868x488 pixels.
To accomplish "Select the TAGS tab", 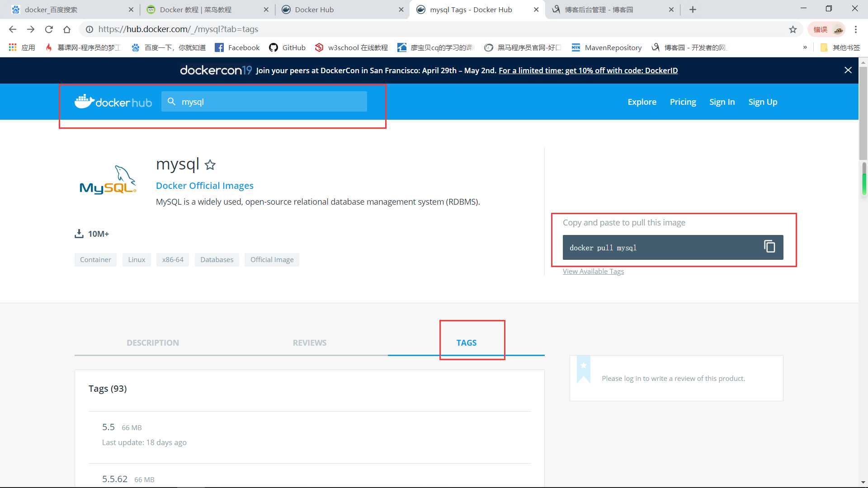I will click(466, 343).
